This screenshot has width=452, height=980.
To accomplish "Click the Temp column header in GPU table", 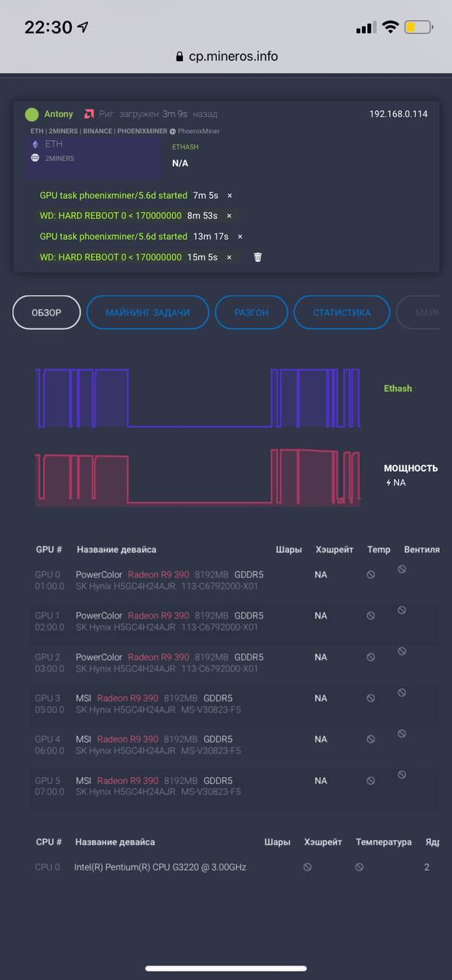I will (x=379, y=550).
